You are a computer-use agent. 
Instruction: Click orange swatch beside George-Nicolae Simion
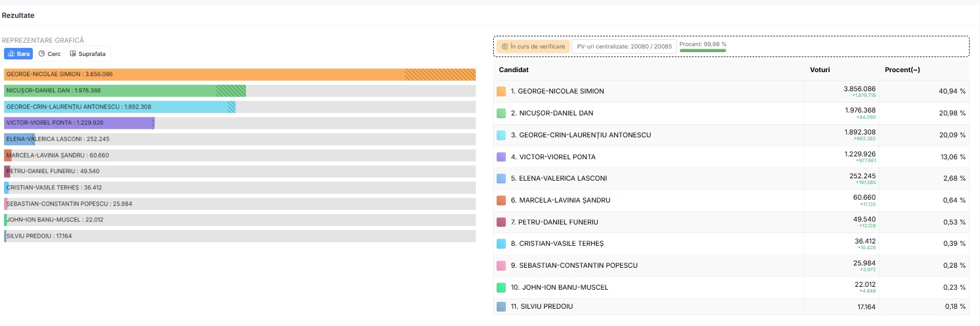tap(501, 91)
